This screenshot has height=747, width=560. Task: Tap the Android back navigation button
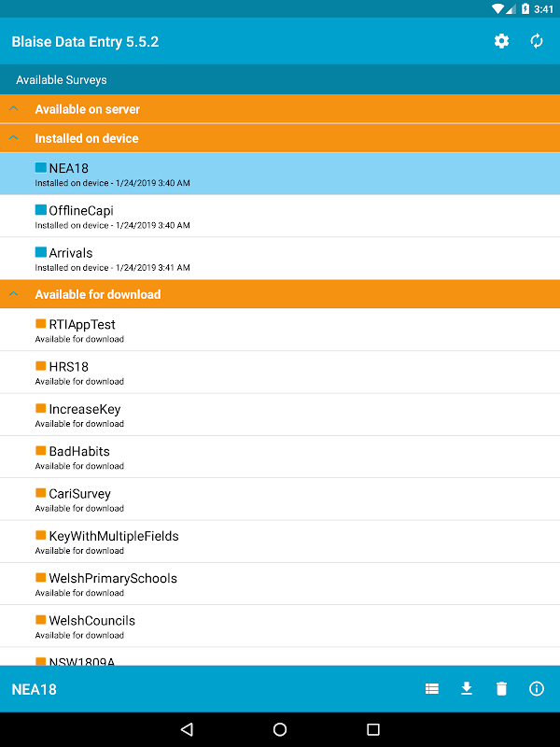pos(187,729)
